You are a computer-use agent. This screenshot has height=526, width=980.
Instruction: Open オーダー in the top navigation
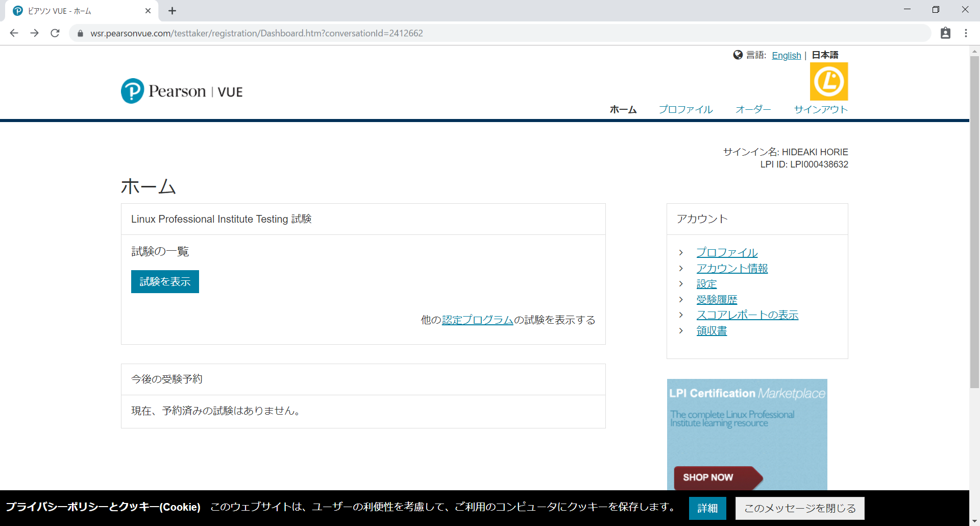pyautogui.click(x=753, y=109)
